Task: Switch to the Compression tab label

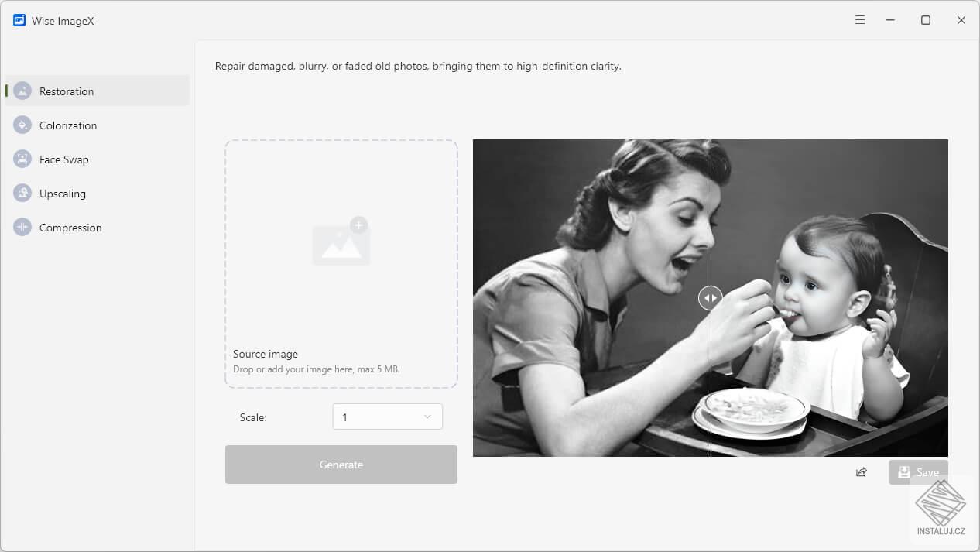Action: tap(70, 228)
